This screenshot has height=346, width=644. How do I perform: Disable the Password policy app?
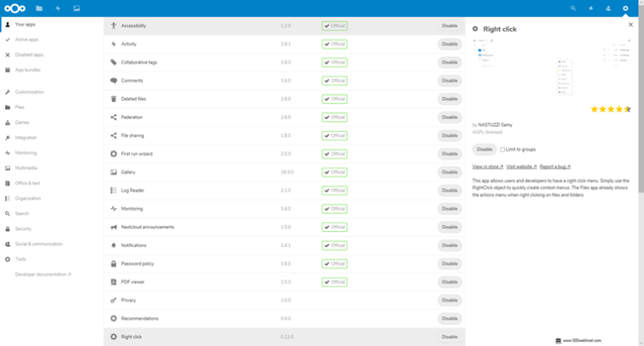coord(450,263)
